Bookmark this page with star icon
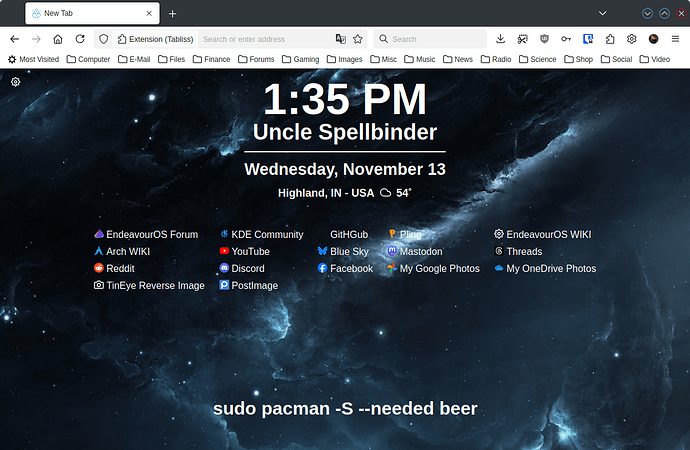This screenshot has width=690, height=450. 358,39
